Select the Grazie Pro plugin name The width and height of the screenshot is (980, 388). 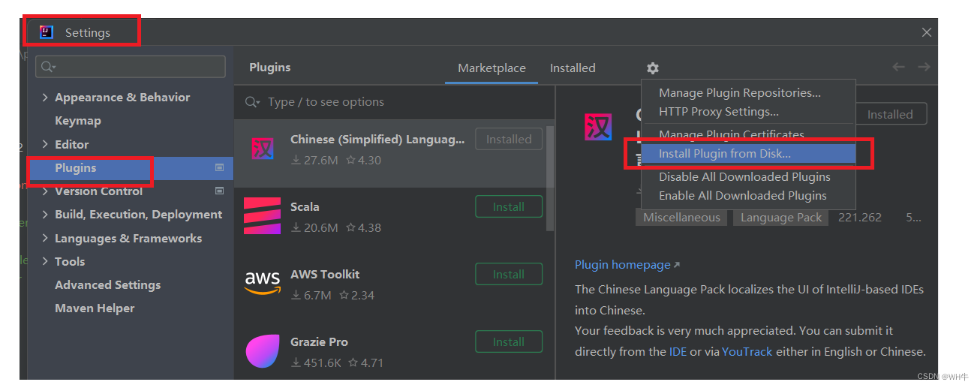(x=319, y=341)
